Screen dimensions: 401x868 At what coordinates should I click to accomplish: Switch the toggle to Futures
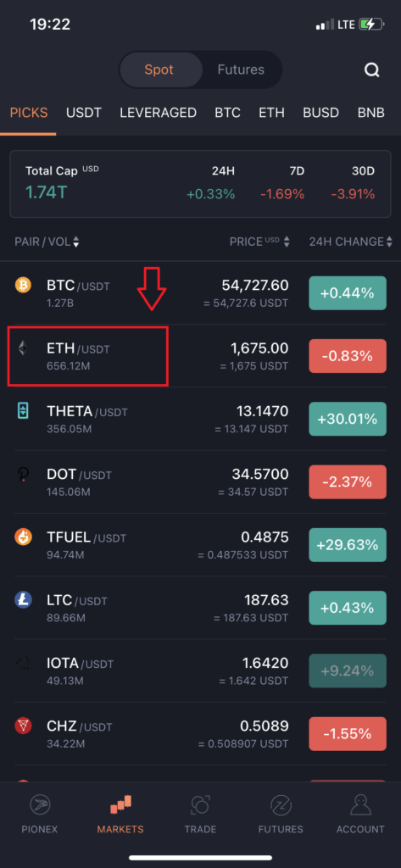pos(241,70)
